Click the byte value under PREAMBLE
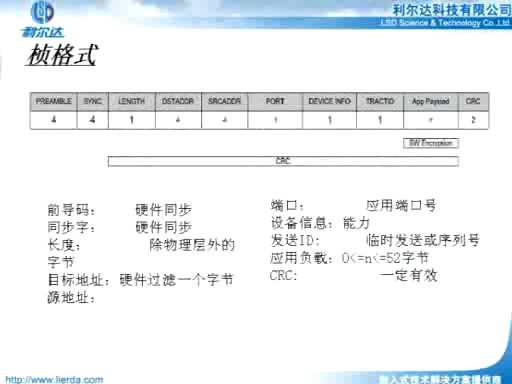The height and width of the screenshot is (384, 512). (54, 119)
